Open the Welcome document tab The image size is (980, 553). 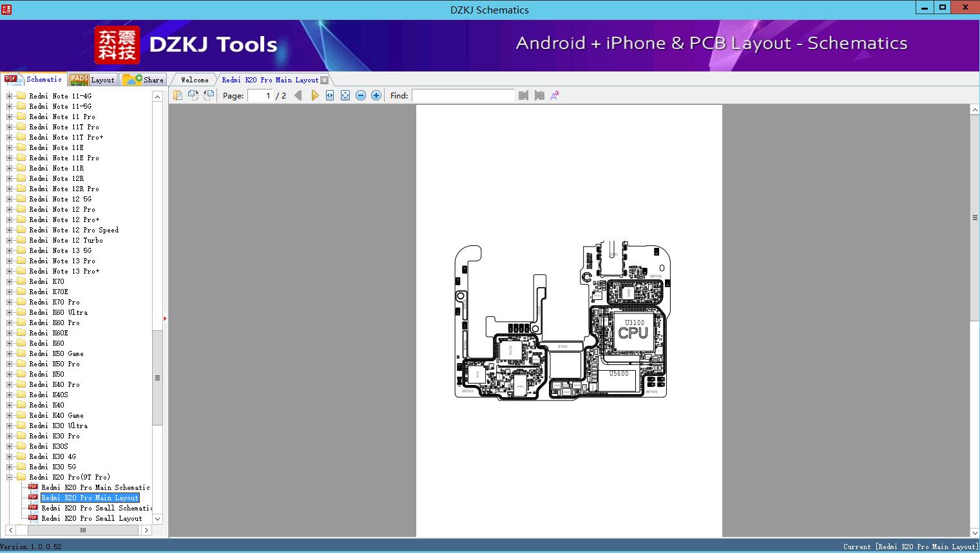195,80
